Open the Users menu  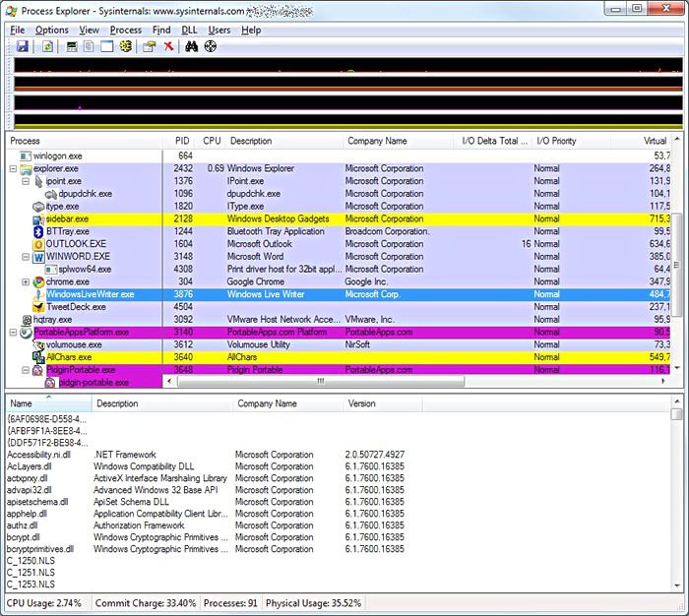point(219,30)
